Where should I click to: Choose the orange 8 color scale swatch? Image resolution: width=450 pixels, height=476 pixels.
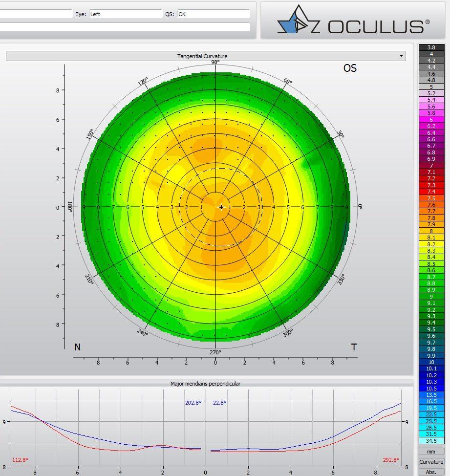point(431,231)
